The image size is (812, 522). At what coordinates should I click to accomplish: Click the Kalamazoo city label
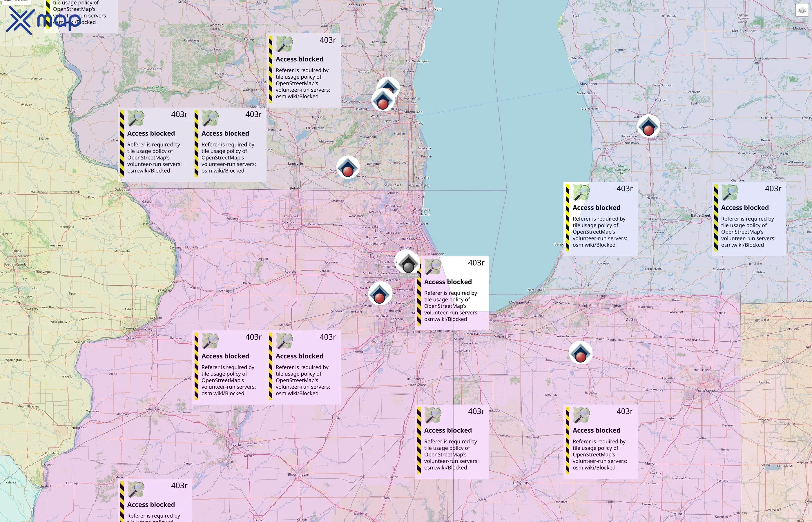(658, 219)
